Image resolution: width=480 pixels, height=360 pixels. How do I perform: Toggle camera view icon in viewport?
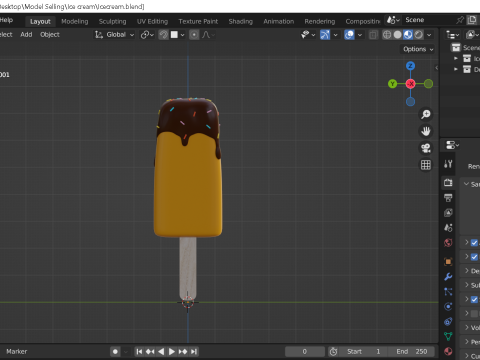[x=426, y=148]
